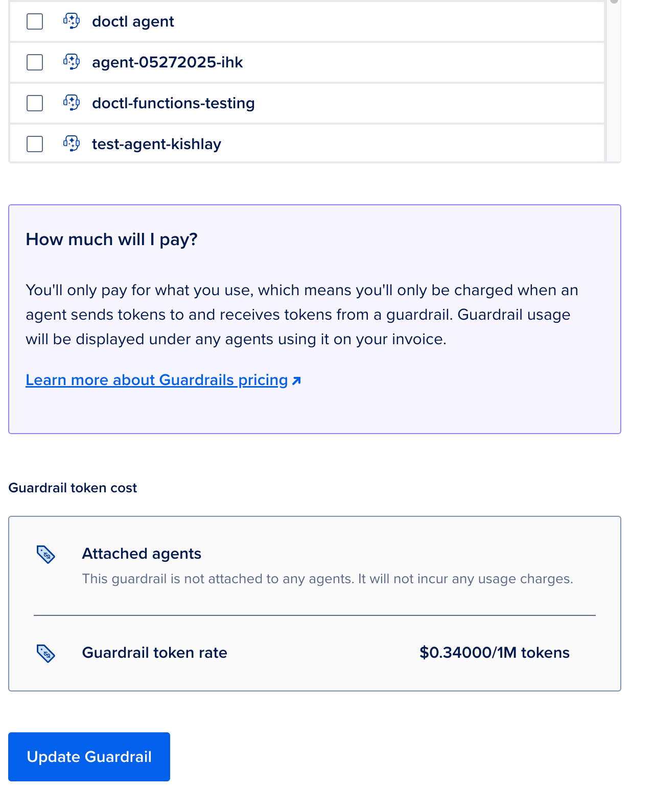Check the doctl agent checkbox
The image size is (654, 812).
pos(35,21)
